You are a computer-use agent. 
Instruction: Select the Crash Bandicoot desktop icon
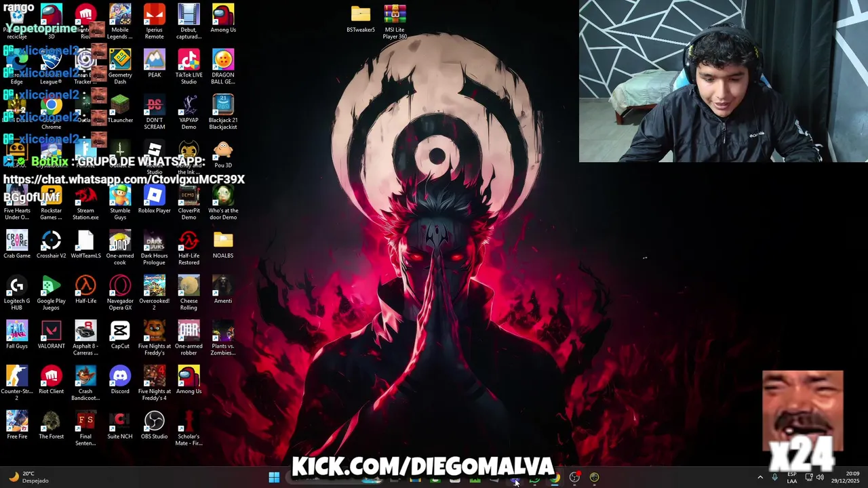[x=85, y=383]
